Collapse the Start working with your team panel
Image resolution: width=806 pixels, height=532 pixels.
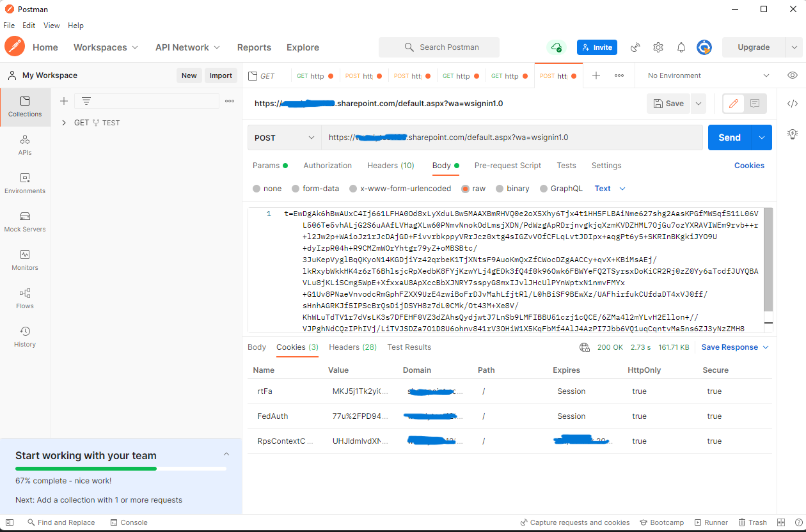coord(226,454)
